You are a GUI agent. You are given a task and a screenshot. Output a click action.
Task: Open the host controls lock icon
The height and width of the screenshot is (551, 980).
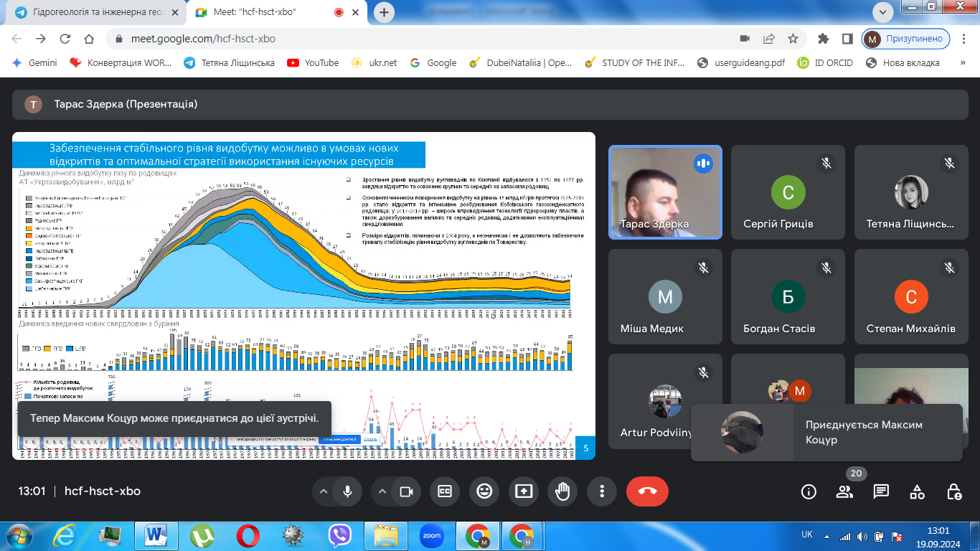(x=953, y=491)
